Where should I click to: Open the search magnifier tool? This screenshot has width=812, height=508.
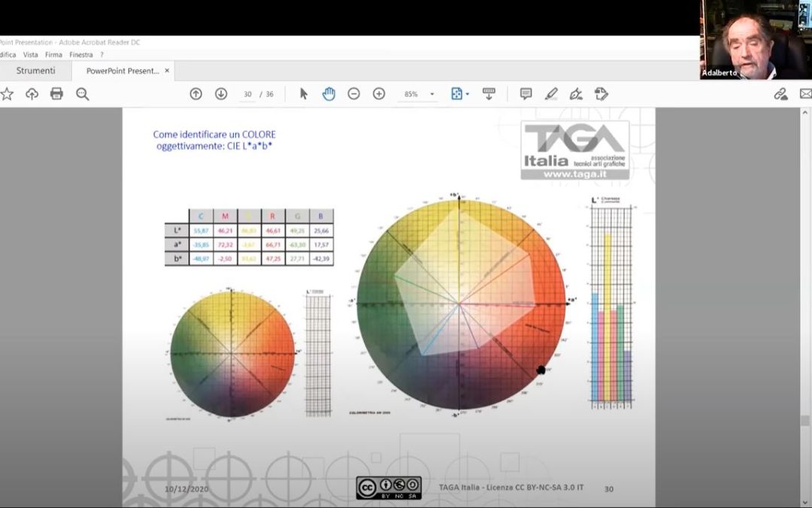pyautogui.click(x=82, y=94)
